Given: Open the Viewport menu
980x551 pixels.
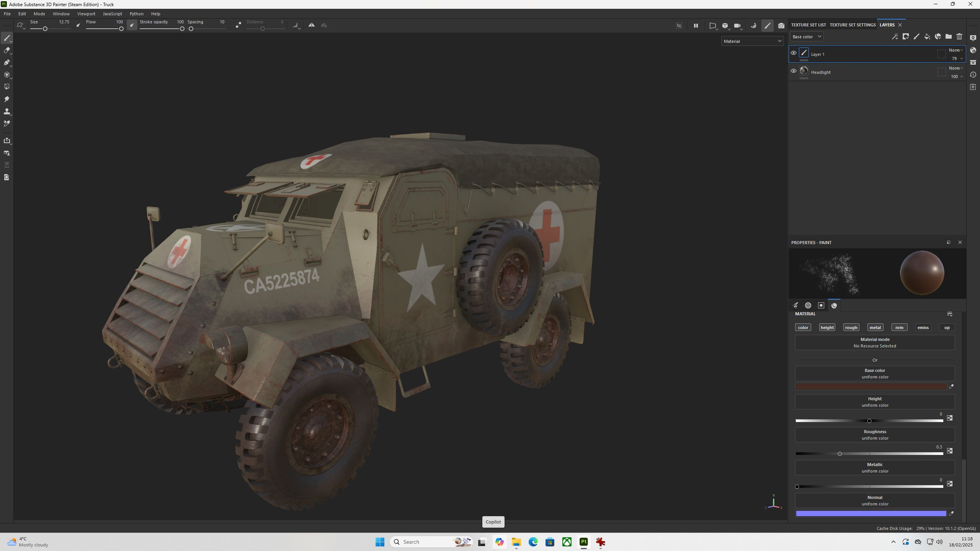Looking at the screenshot, I should click(x=86, y=14).
